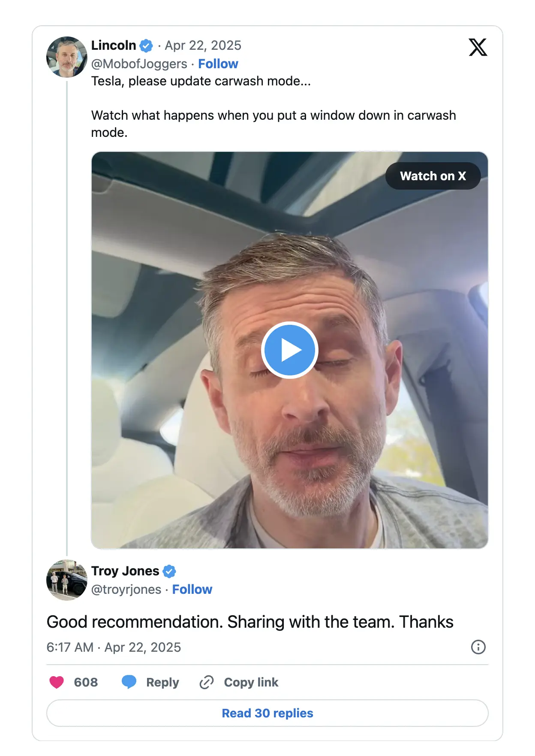Screen dimensions: 535x756
Task: Click the pink heart like icon
Action: pos(57,682)
